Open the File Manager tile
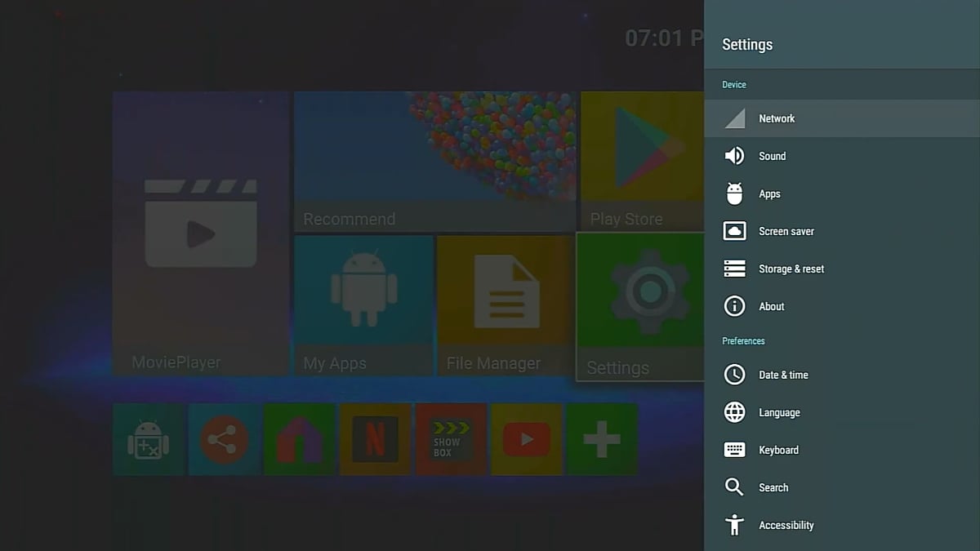Viewport: 980px width, 551px height. point(505,306)
